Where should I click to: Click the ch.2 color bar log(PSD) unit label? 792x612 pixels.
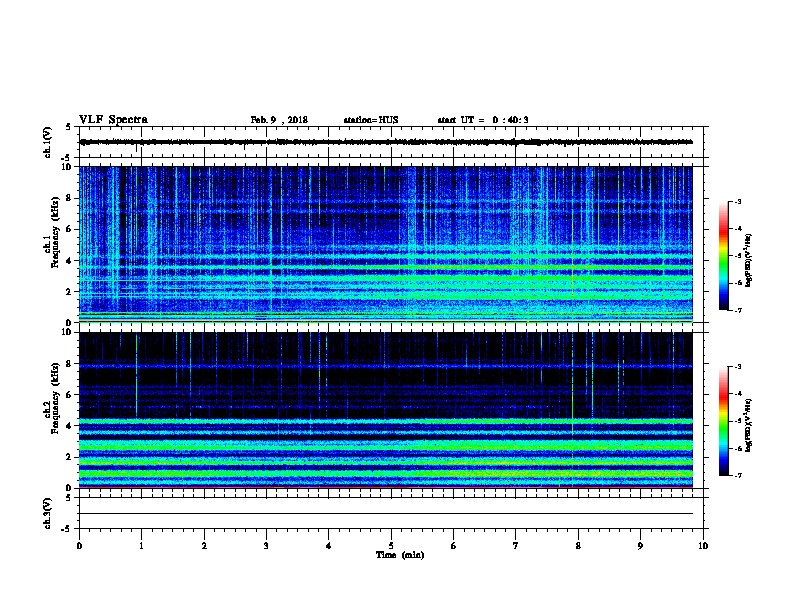coord(749,425)
